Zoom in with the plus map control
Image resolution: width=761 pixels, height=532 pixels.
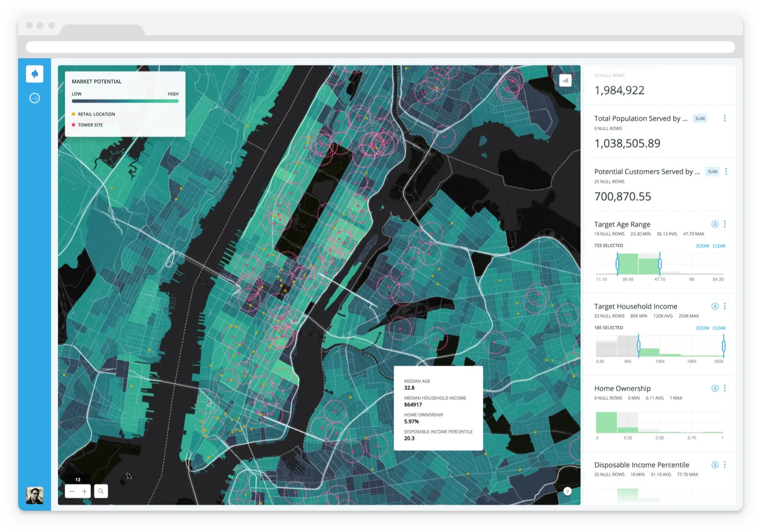tap(84, 491)
